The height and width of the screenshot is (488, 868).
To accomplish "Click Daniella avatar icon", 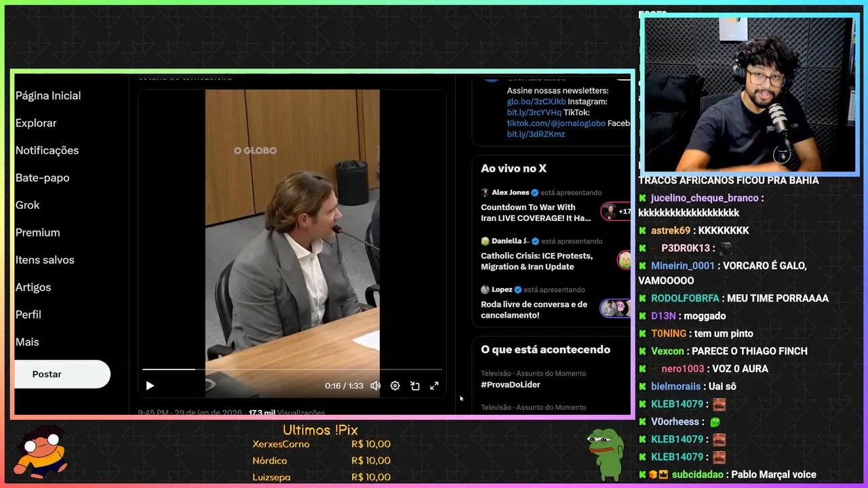I will 485,241.
